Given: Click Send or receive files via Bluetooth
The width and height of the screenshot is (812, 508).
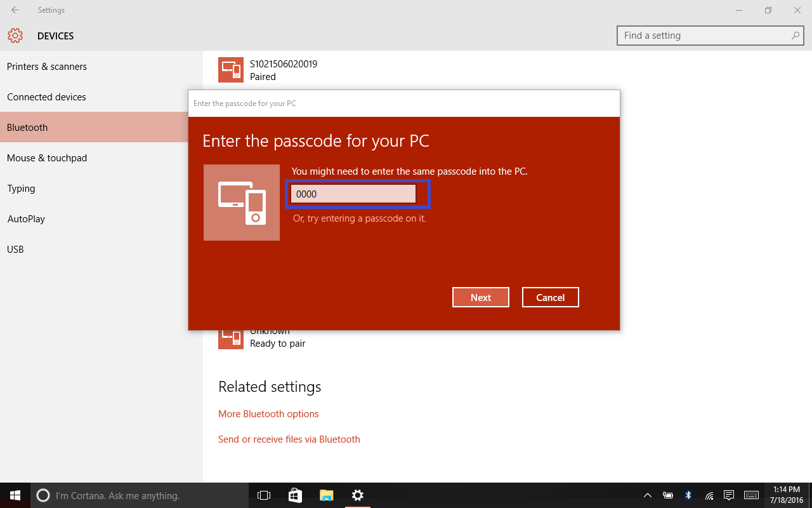Looking at the screenshot, I should (289, 439).
